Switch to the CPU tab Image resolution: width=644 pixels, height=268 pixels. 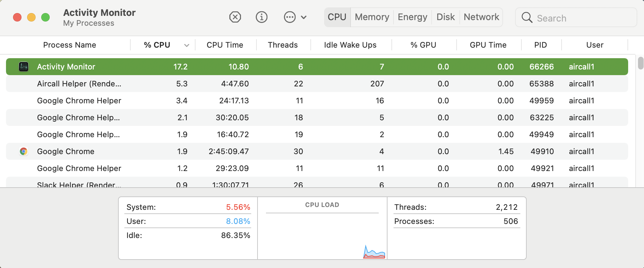point(337,17)
